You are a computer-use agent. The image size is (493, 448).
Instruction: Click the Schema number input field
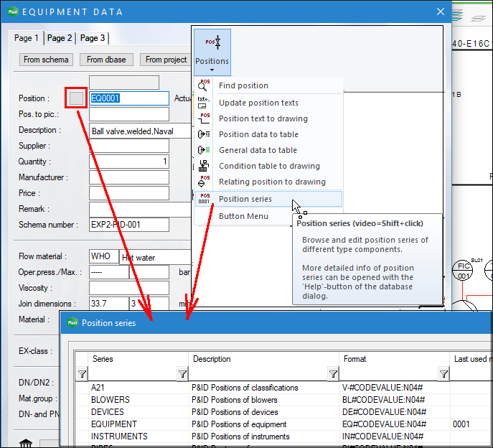tap(128, 225)
